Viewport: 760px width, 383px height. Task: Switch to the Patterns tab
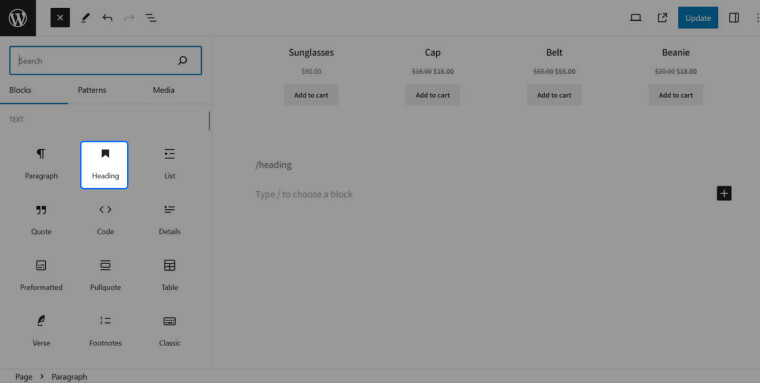(x=92, y=90)
